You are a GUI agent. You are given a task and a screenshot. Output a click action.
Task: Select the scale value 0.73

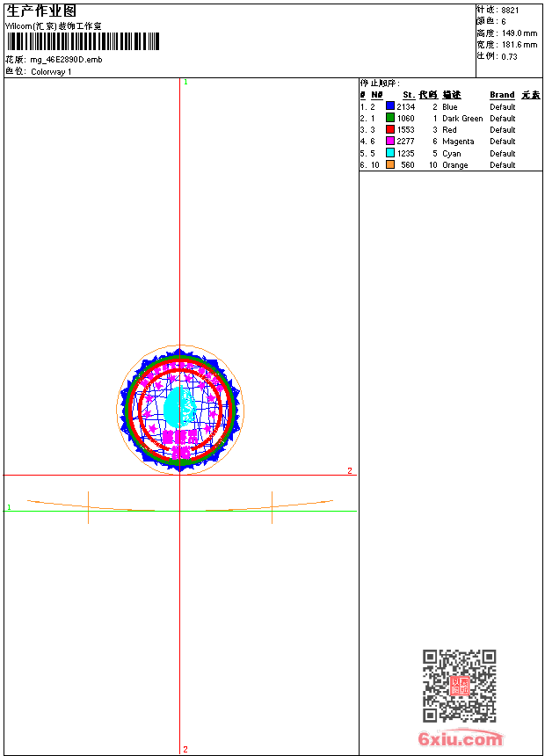(509, 57)
